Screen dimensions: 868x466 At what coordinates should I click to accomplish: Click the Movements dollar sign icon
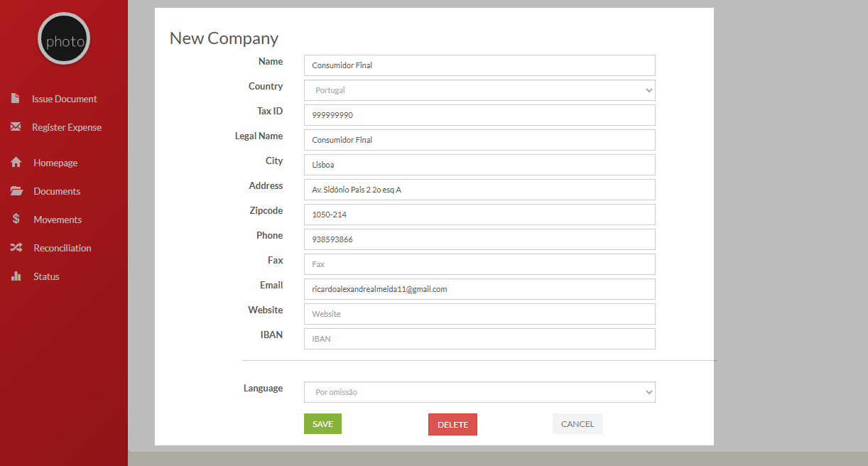click(16, 220)
